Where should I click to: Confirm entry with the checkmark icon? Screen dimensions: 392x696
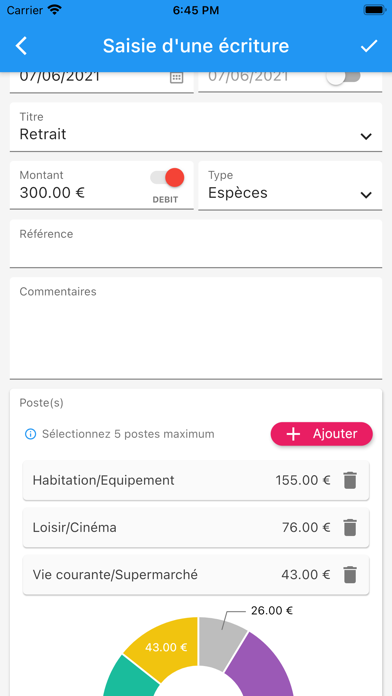tap(368, 46)
